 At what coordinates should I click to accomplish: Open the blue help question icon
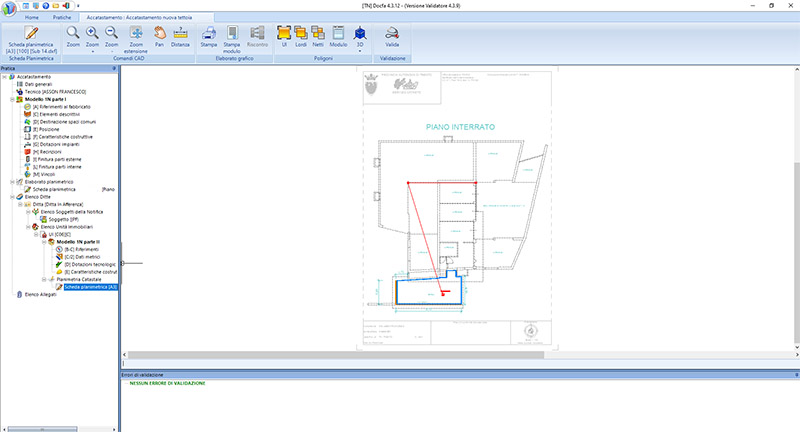46,6
